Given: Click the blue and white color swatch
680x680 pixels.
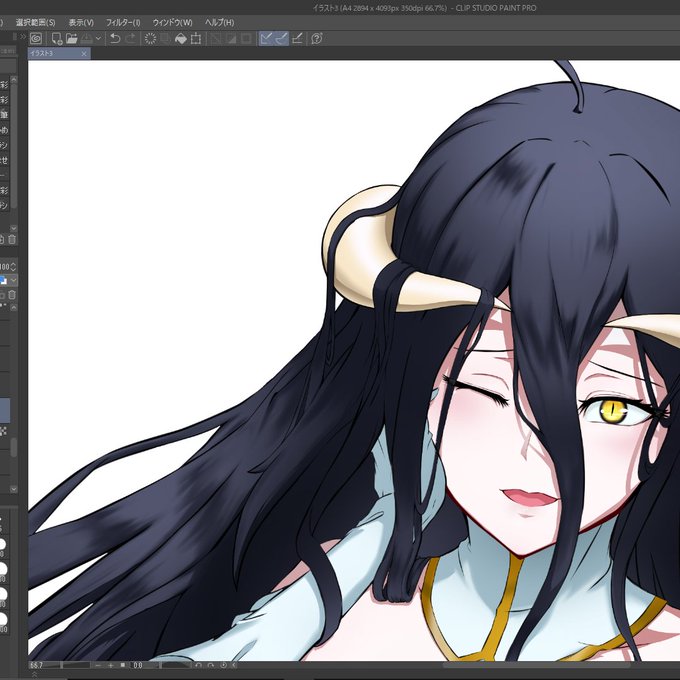Looking at the screenshot, I should [3, 281].
